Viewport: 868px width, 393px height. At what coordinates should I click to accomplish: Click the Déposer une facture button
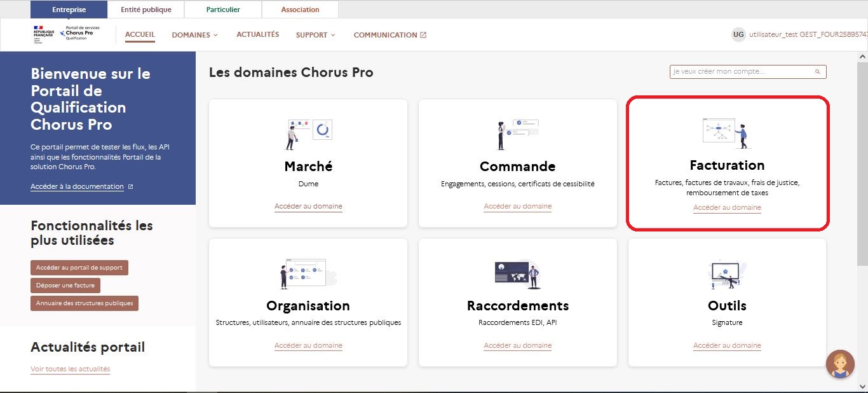click(x=65, y=286)
